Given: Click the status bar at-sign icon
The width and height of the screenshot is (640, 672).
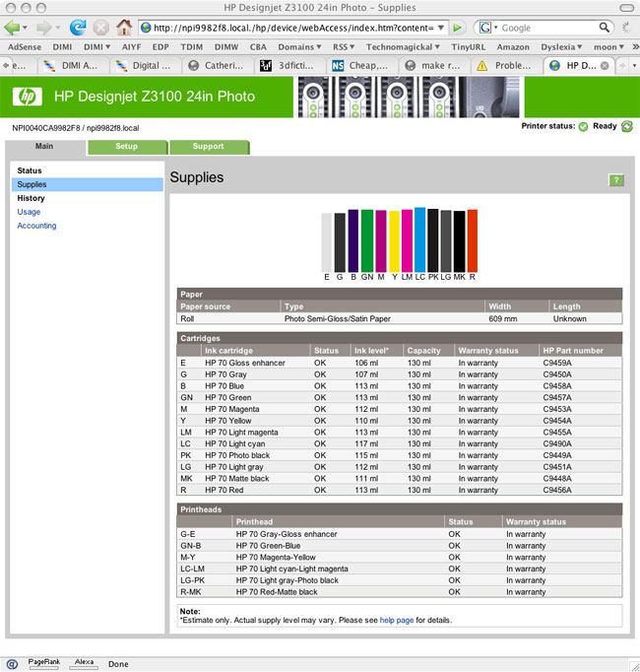Looking at the screenshot, I should coord(12,664).
